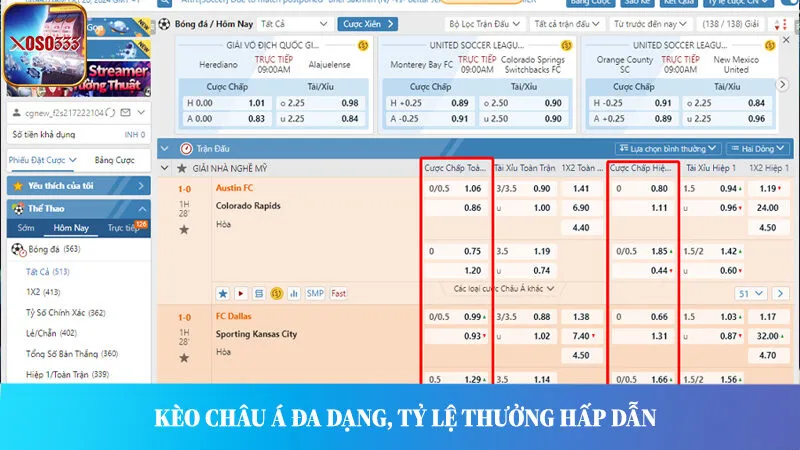800x450 pixels.
Task: Open scoreboard list icon in Austin FC toolbar
Action: click(259, 293)
